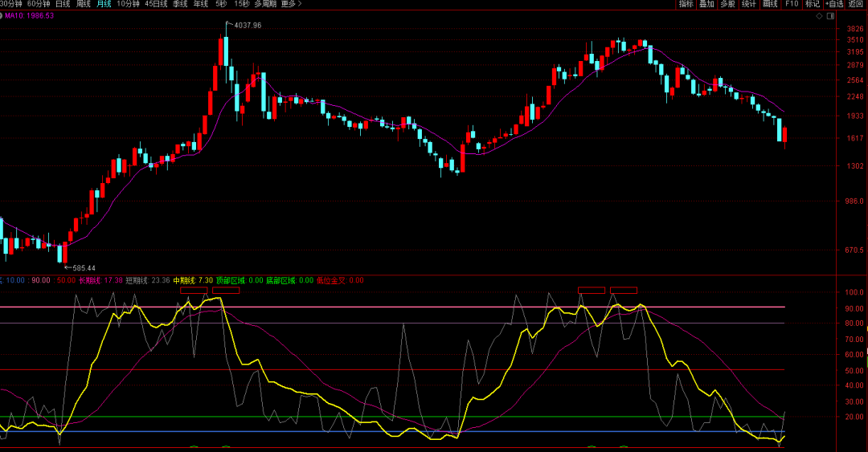
Task: Click the 统计 statistics button
Action: coord(749,4)
